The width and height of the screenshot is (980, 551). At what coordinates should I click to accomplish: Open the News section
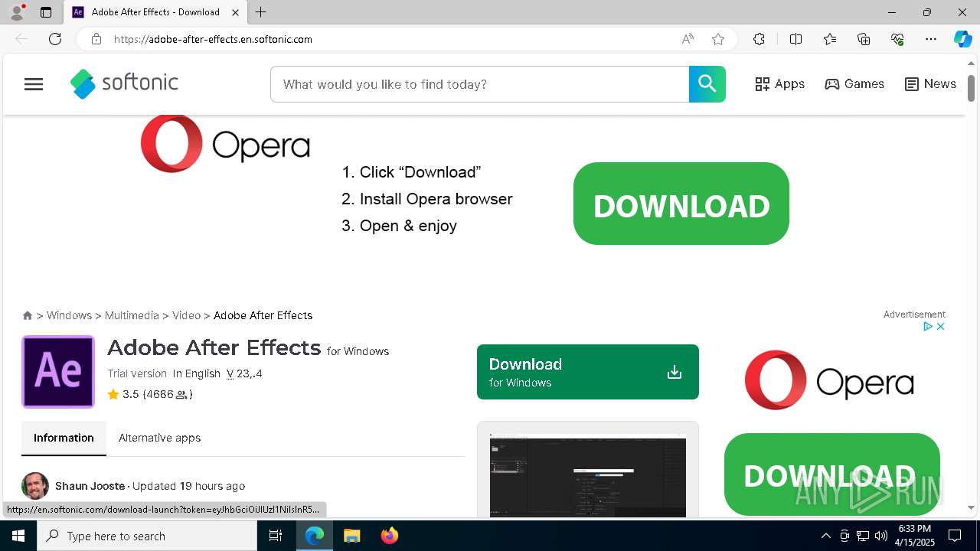[x=930, y=84]
